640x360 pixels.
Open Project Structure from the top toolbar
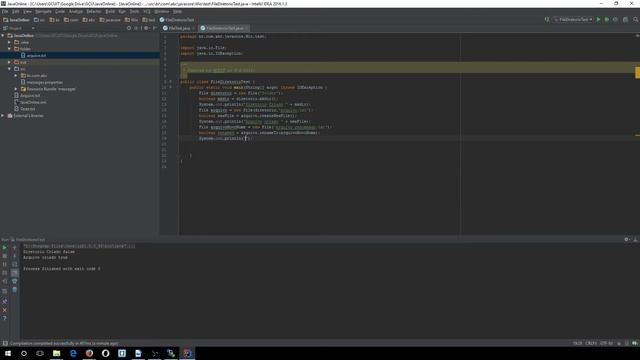click(625, 20)
